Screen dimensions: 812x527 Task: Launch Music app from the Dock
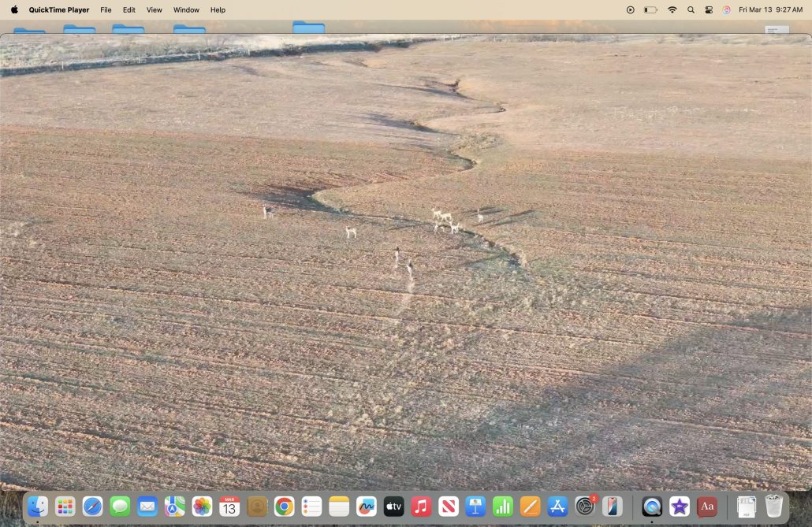coord(421,507)
